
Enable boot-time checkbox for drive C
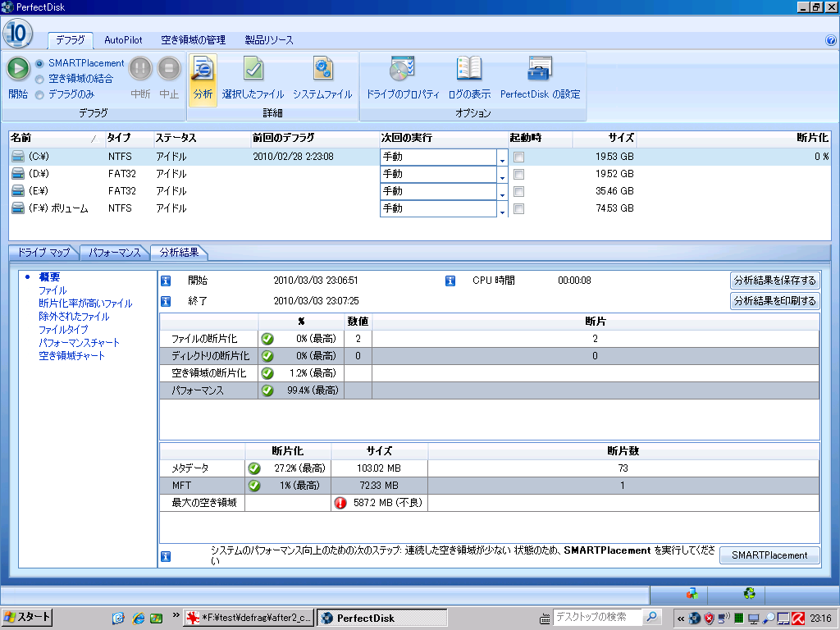tap(518, 157)
